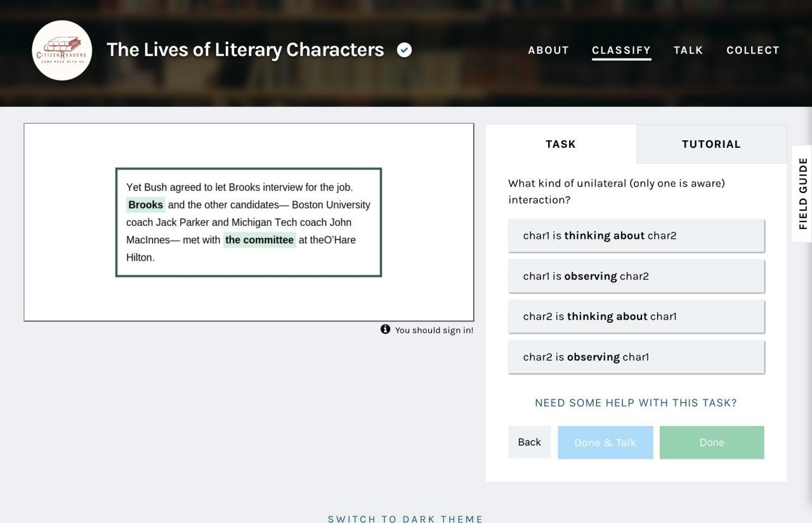
Task: Navigate to the Talk page
Action: click(x=688, y=50)
